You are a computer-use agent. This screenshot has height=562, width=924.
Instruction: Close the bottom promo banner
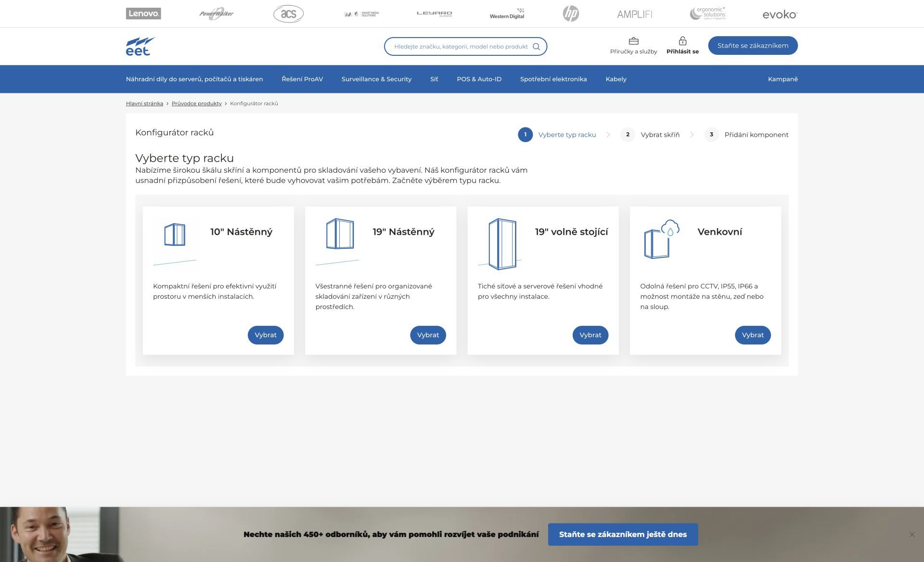912,535
